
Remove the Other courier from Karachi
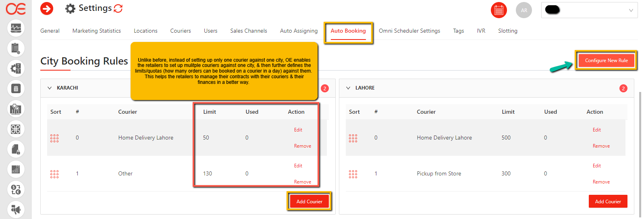click(x=302, y=182)
